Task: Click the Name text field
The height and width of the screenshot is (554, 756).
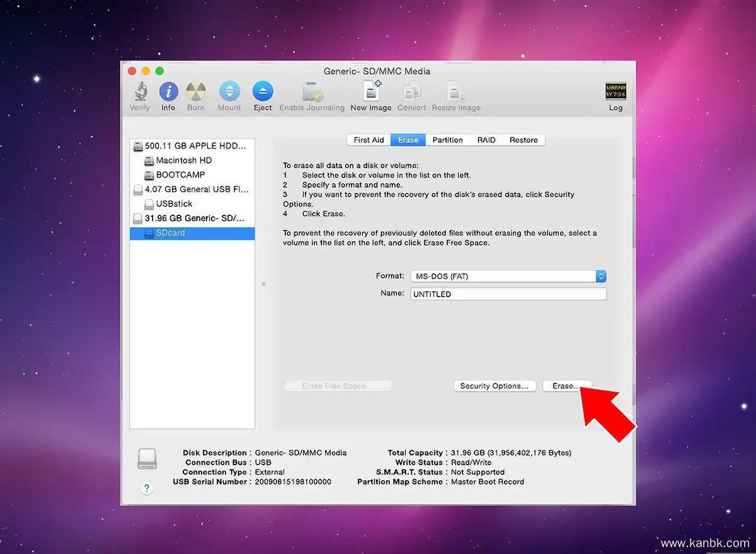Action: click(508, 294)
